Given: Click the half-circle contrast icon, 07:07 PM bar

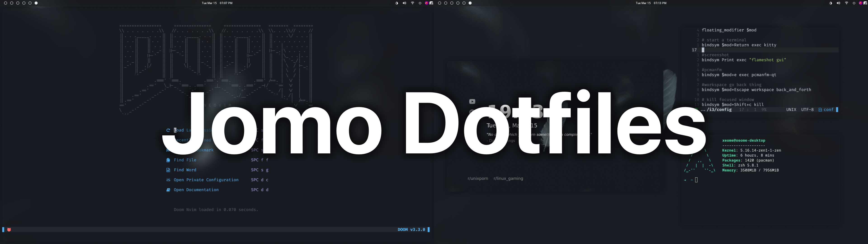Looking at the screenshot, I should pos(397,3).
